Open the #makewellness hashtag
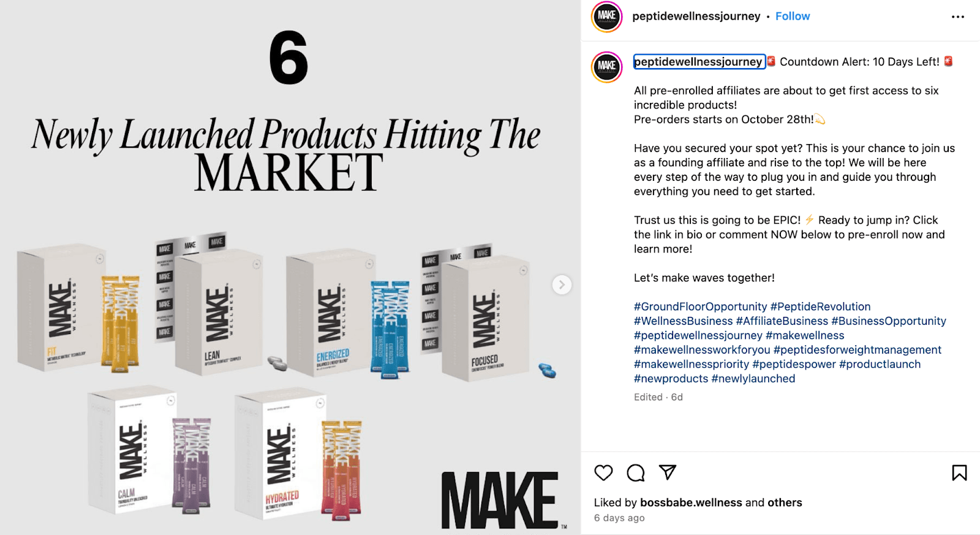980x535 pixels. click(805, 335)
